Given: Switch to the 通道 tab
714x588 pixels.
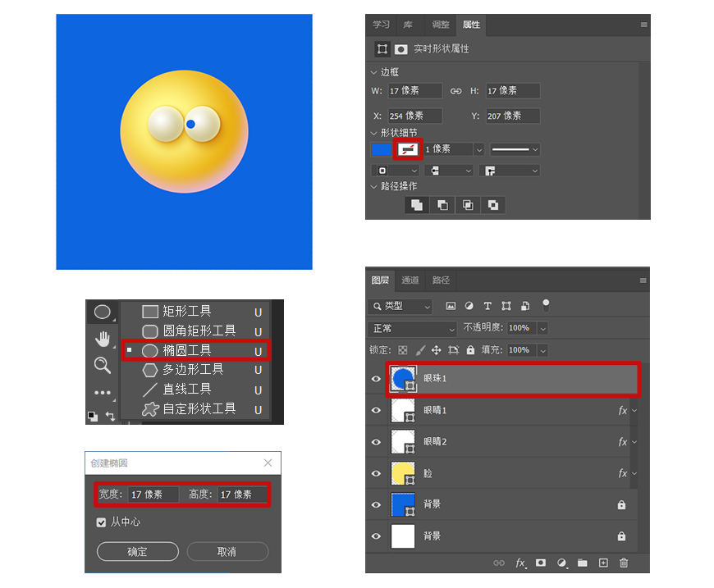Looking at the screenshot, I should (410, 280).
